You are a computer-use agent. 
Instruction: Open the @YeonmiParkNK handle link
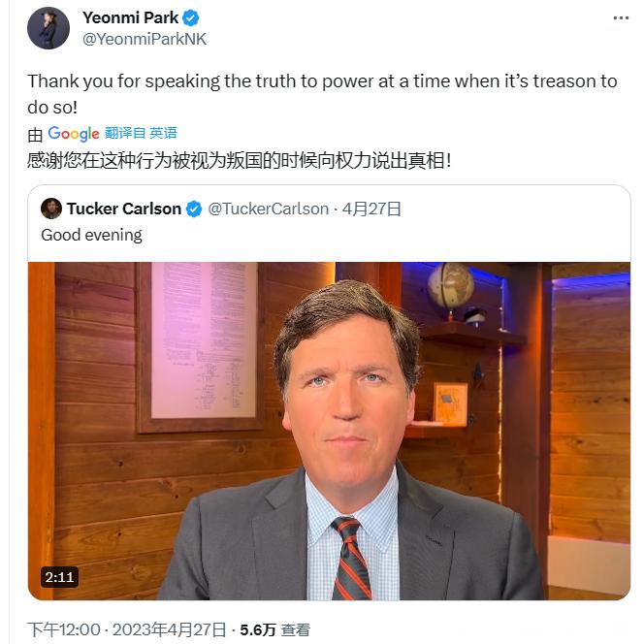tap(145, 40)
